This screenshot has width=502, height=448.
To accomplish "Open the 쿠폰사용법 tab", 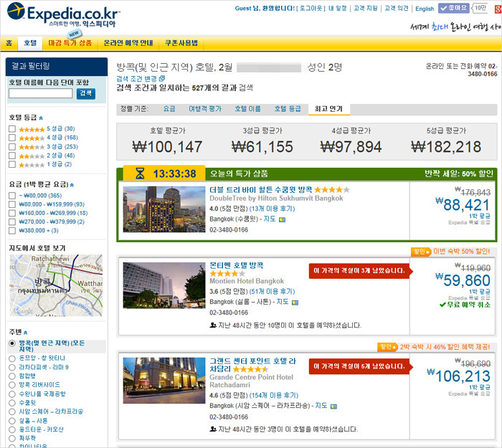I will pos(181,43).
